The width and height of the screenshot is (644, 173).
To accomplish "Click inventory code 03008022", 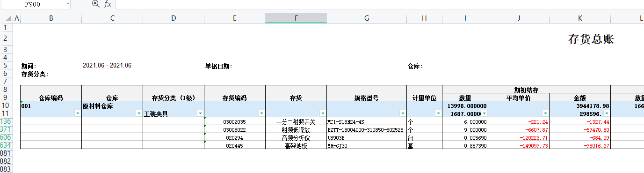I will (x=235, y=130).
